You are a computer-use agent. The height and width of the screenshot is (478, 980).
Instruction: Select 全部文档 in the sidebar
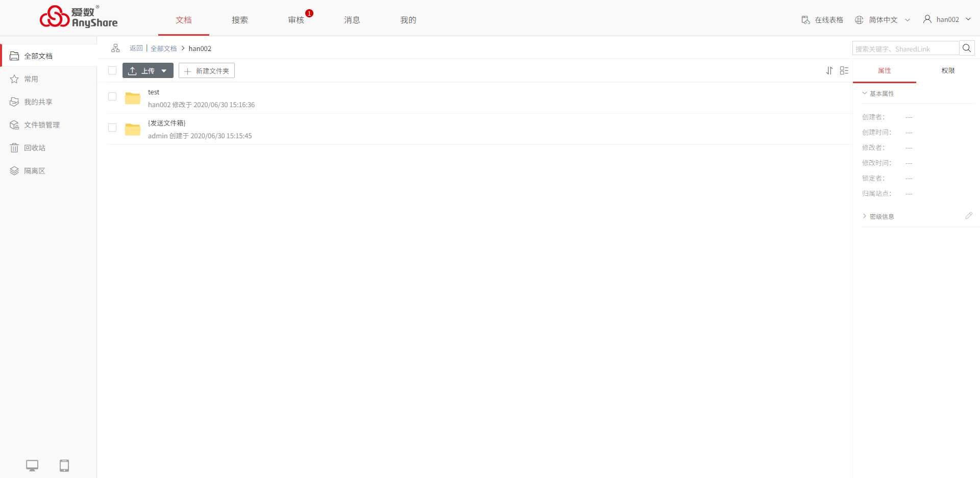tap(48, 56)
